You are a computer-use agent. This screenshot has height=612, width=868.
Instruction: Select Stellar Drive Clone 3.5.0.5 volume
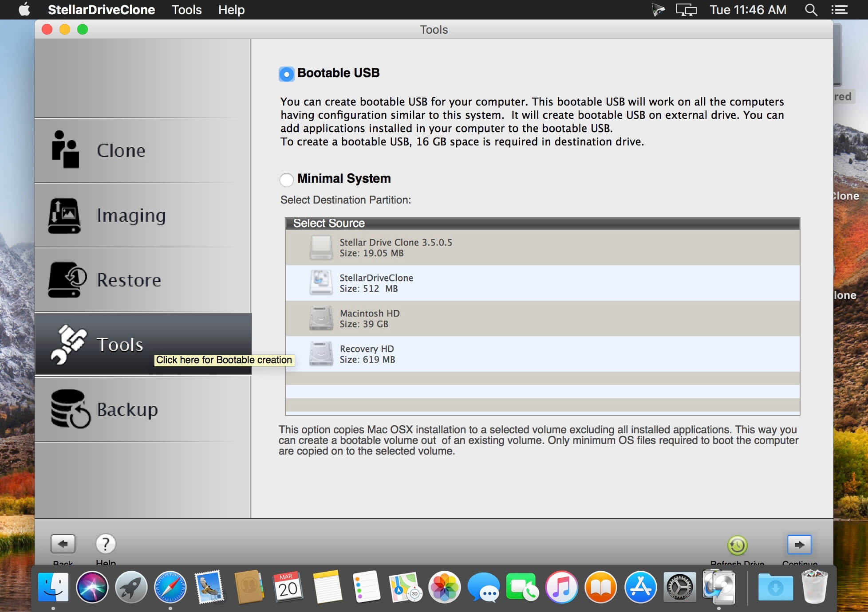coord(395,247)
